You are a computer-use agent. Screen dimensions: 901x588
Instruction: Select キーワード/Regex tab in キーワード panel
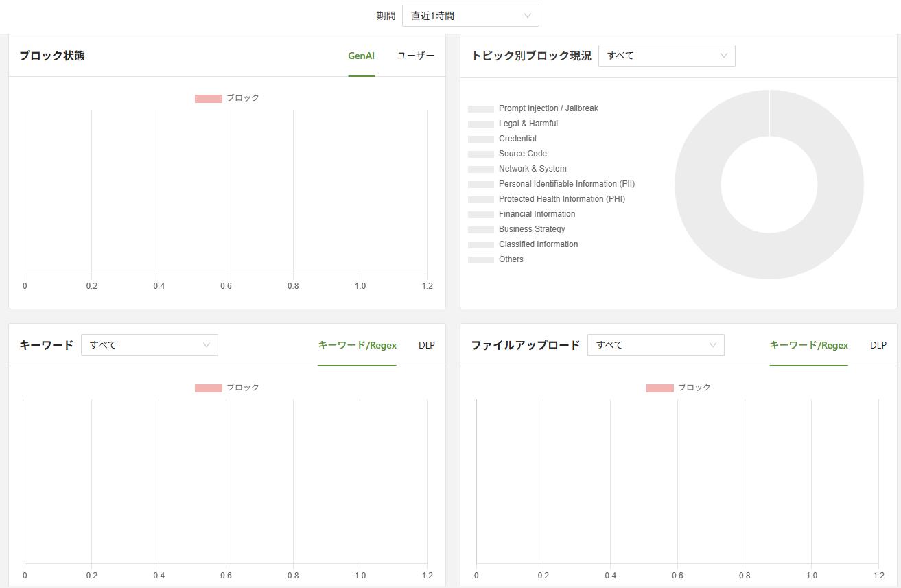(x=357, y=345)
